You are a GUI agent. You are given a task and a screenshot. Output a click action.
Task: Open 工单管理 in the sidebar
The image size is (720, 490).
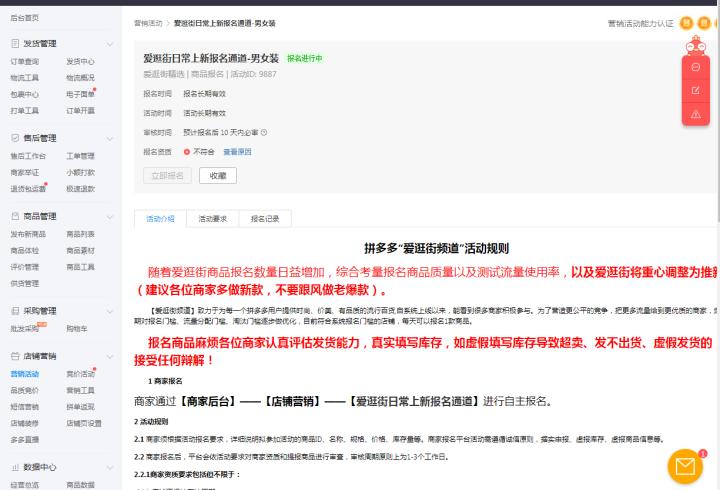pyautogui.click(x=80, y=156)
